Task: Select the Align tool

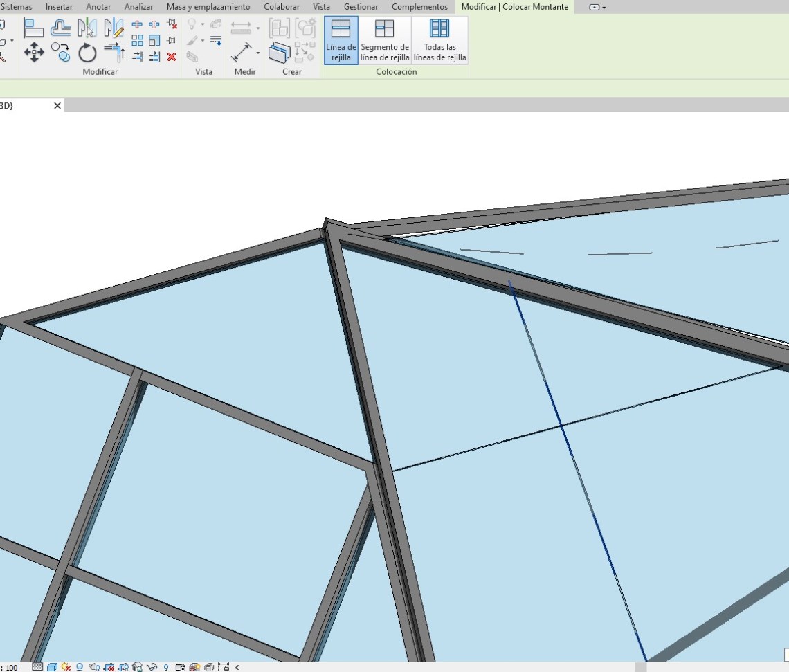Action: point(33,28)
